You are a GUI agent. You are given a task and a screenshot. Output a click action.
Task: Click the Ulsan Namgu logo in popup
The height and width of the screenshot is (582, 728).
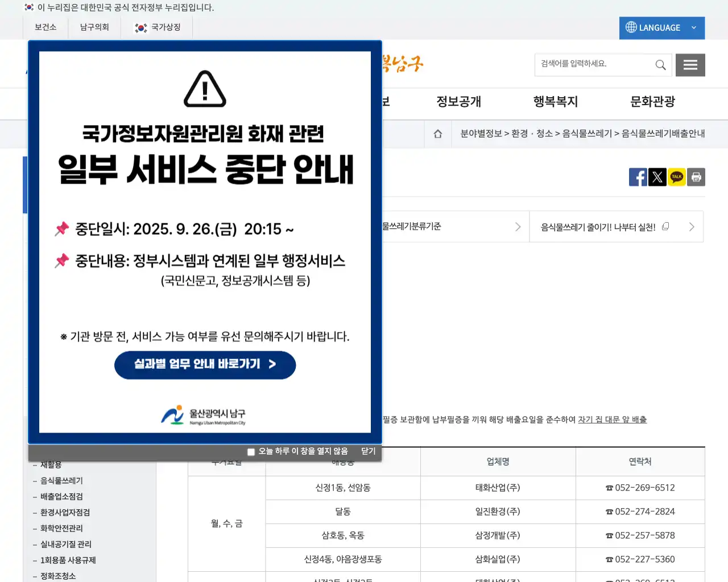pyautogui.click(x=203, y=415)
